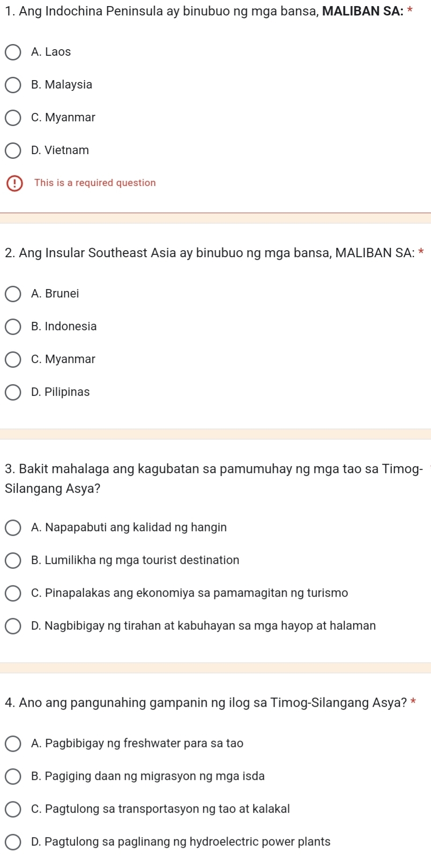Click the 'This is a required question' text
Screen dimensions: 431x868
point(95,183)
